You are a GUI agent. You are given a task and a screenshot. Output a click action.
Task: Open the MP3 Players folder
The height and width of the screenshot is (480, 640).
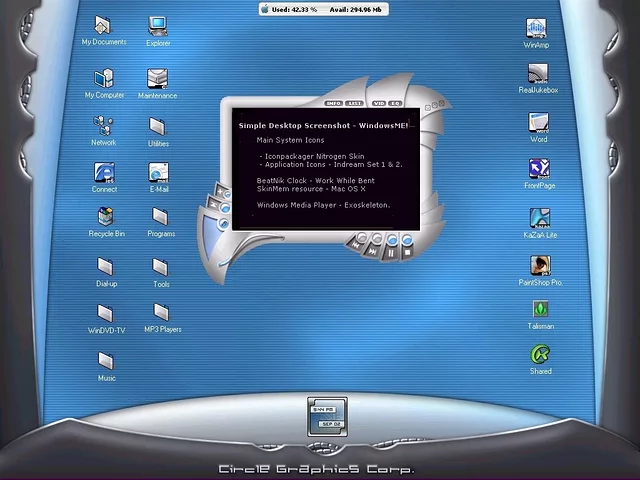point(161,313)
